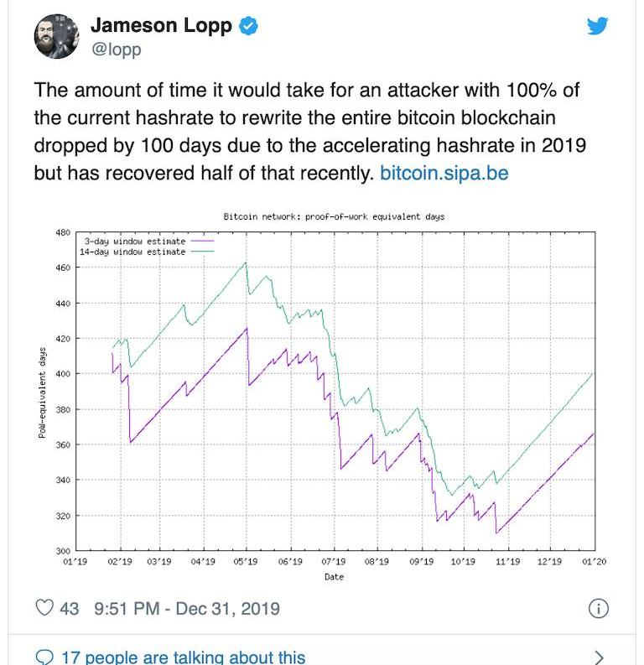Click the blue verified badge
The image size is (644, 665).
point(248,26)
